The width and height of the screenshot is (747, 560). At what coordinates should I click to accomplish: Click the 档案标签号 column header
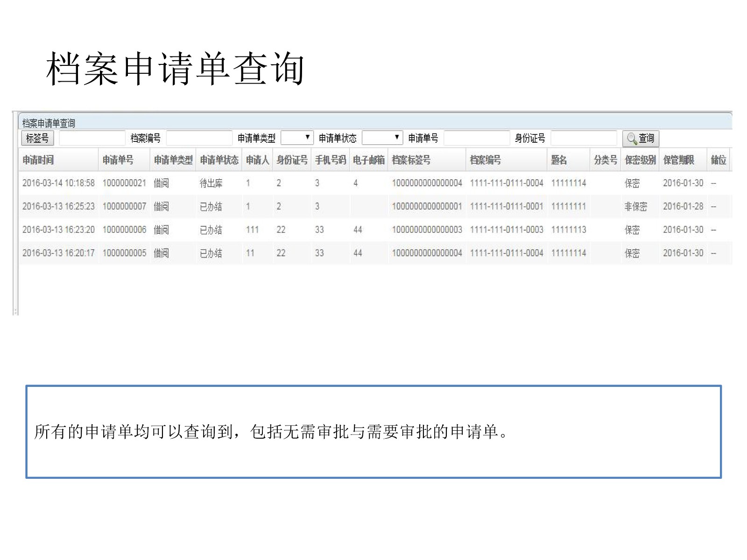[x=411, y=160]
